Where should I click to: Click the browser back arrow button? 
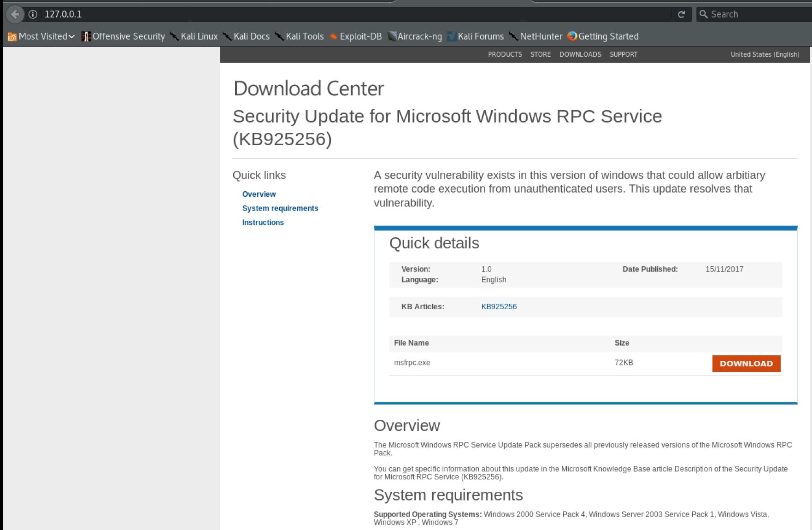[x=15, y=14]
